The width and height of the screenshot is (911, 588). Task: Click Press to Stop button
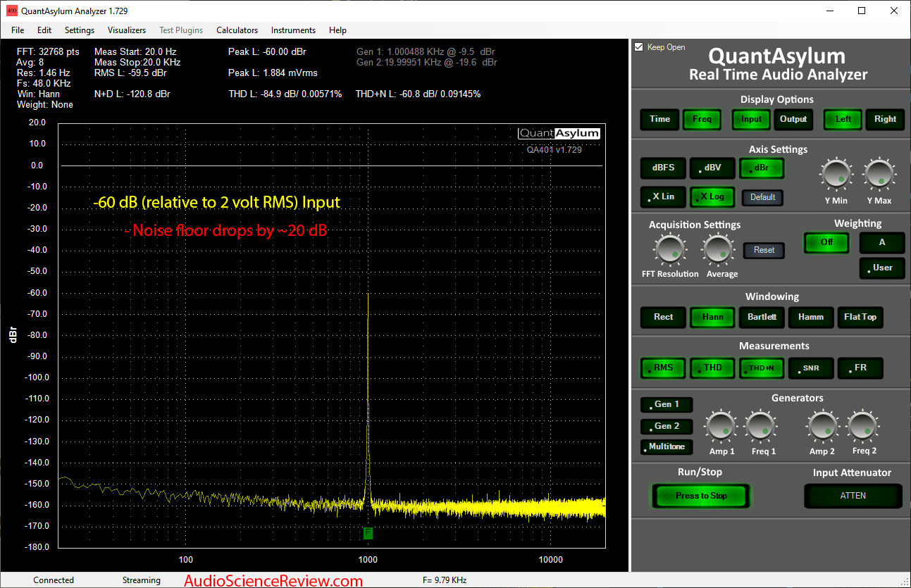point(701,496)
